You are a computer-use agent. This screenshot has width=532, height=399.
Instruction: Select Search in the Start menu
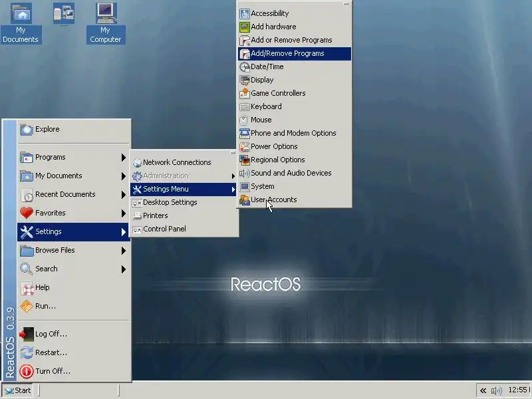(x=74, y=269)
